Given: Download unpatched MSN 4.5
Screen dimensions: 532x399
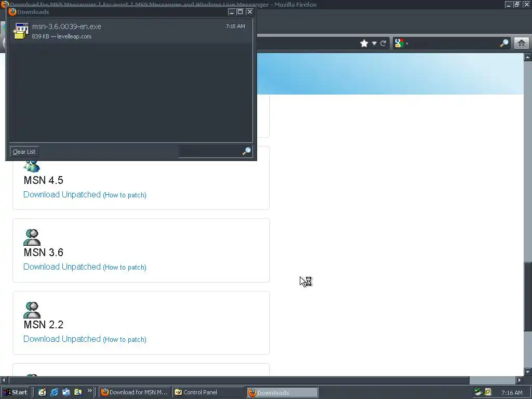Looking at the screenshot, I should 62,194.
